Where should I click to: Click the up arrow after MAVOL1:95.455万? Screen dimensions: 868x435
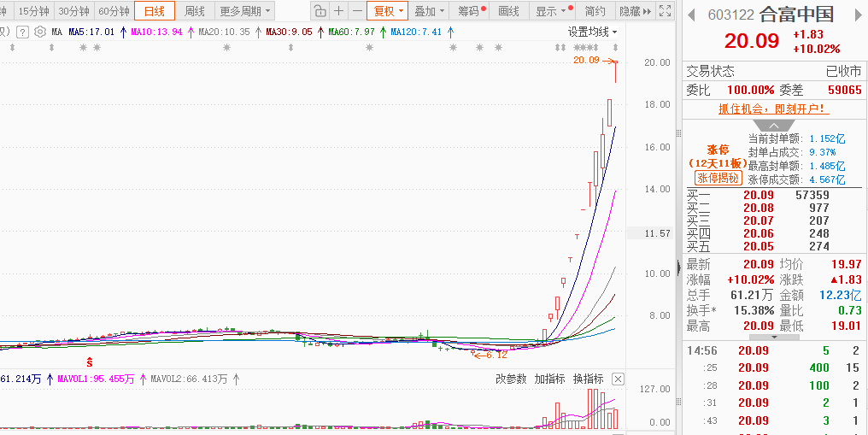(143, 379)
